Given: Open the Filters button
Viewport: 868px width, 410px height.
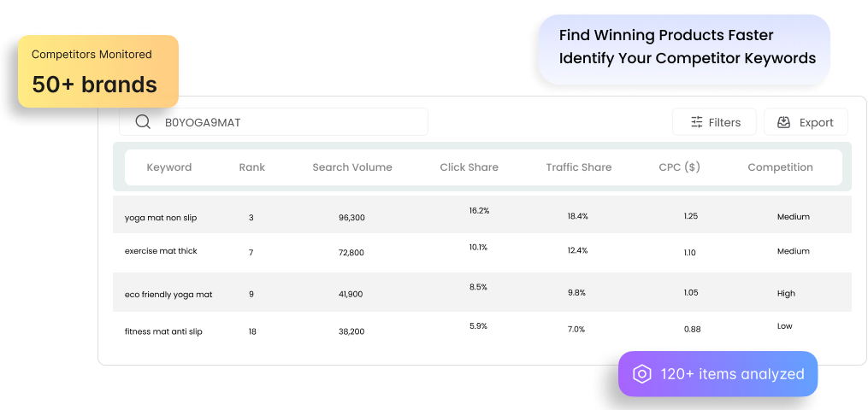Looking at the screenshot, I should coord(714,122).
